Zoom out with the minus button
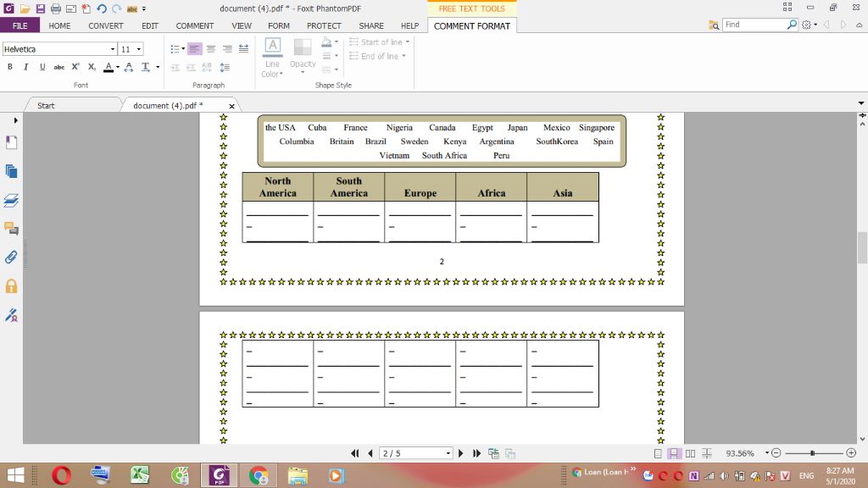The image size is (868, 488). [776, 453]
